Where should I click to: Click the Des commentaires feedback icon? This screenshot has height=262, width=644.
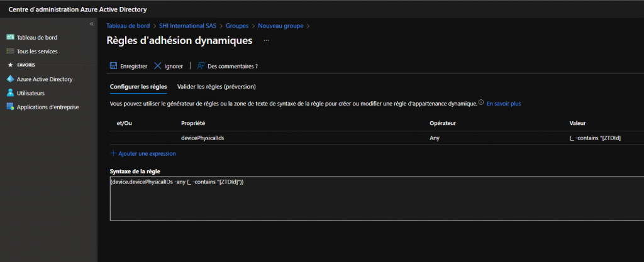(x=201, y=66)
